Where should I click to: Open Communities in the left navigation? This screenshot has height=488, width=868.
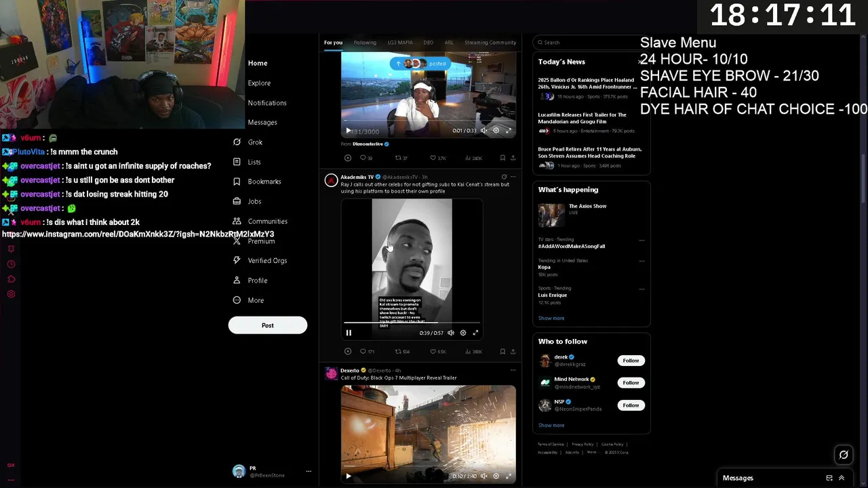(260, 221)
